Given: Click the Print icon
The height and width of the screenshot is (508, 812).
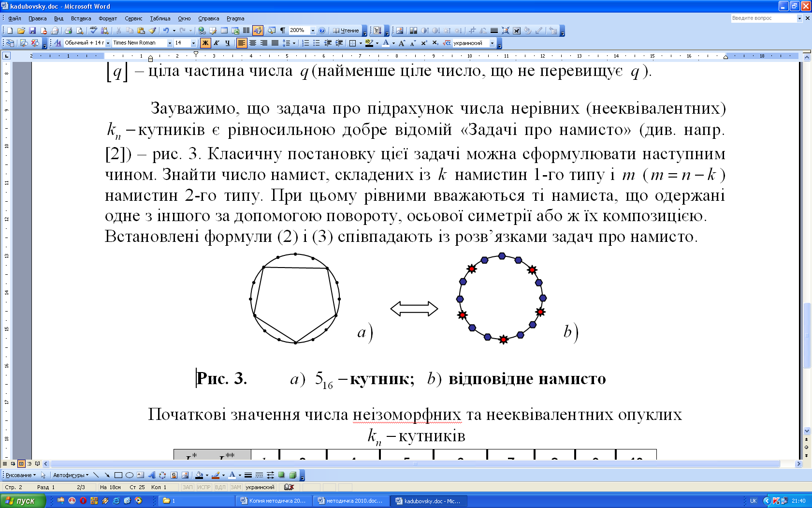Looking at the screenshot, I should 68,30.
